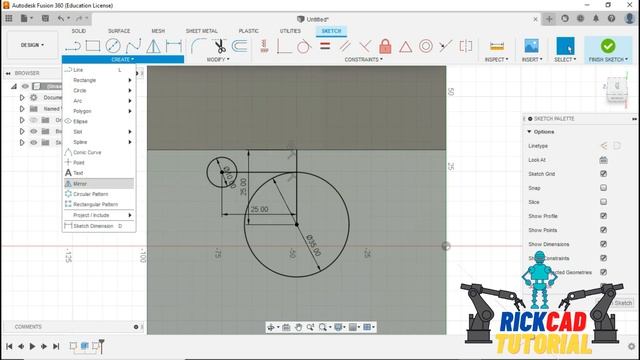640x360 pixels.
Task: Select the Fit Point Spline tool icon
Action: click(x=133, y=46)
